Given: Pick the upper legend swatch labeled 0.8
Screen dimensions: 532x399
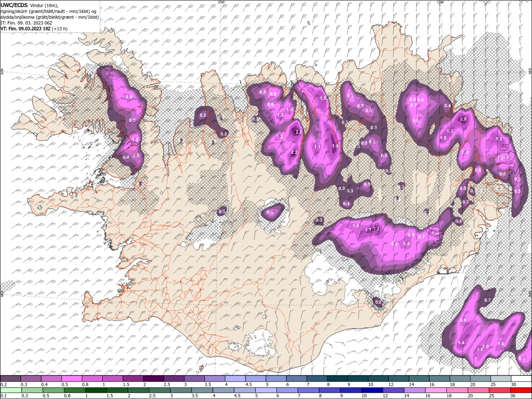Looking at the screenshot, I should coord(92,379).
